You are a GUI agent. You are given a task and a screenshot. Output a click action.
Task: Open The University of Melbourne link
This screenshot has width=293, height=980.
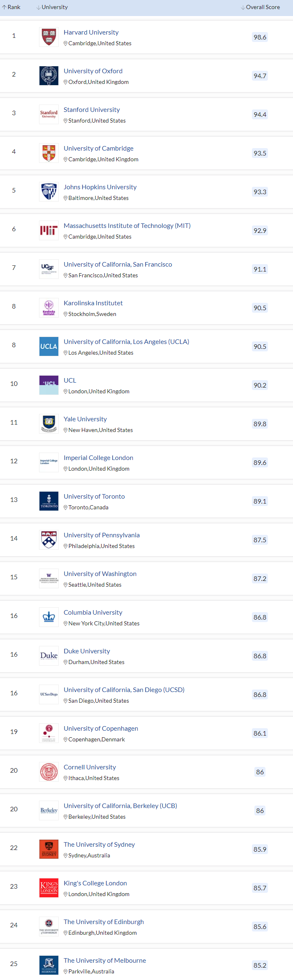tap(105, 961)
